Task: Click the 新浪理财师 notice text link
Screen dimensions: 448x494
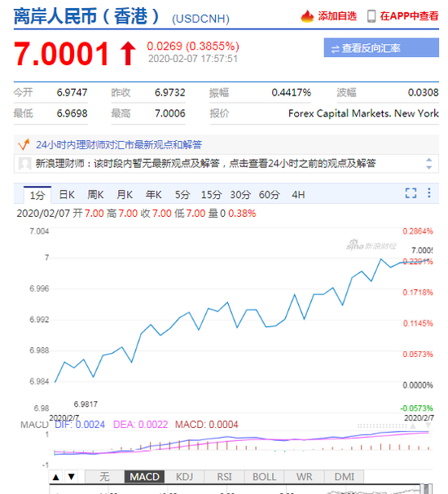Action: pyautogui.click(x=205, y=164)
